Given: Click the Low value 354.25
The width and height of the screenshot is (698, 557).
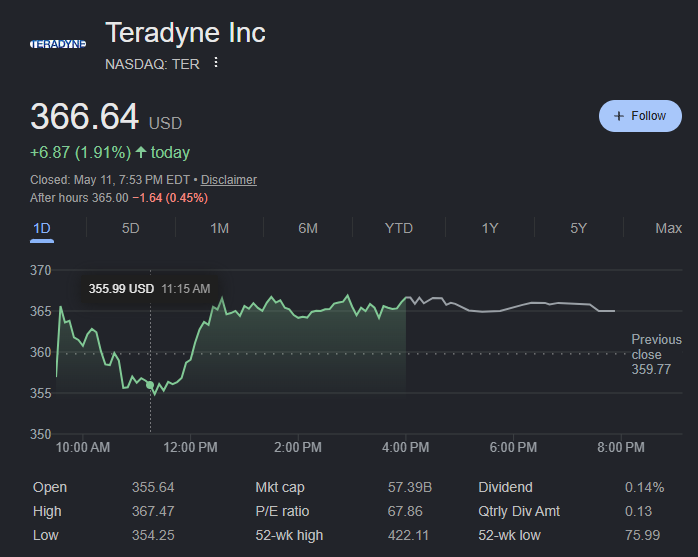Looking at the screenshot, I should [x=153, y=535].
